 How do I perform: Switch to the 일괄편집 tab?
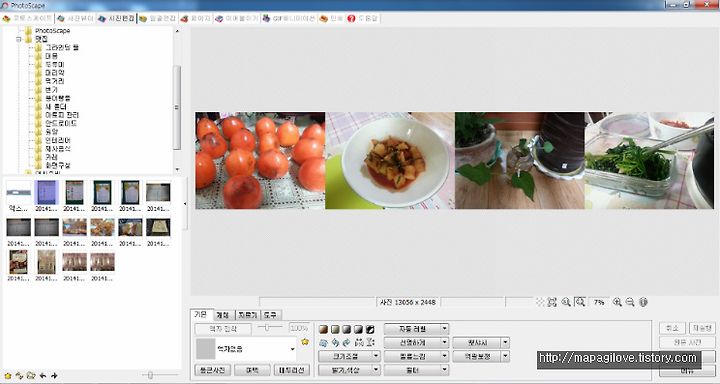[x=158, y=18]
